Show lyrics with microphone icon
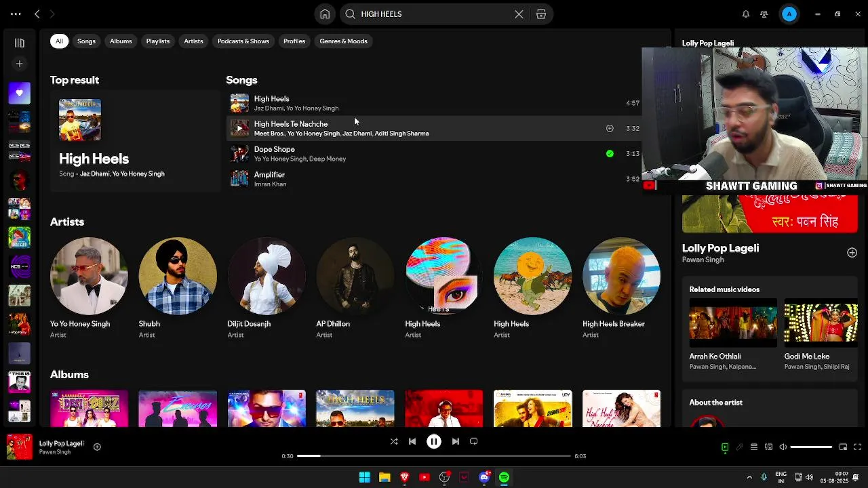This screenshot has height=488, width=868. 740,447
